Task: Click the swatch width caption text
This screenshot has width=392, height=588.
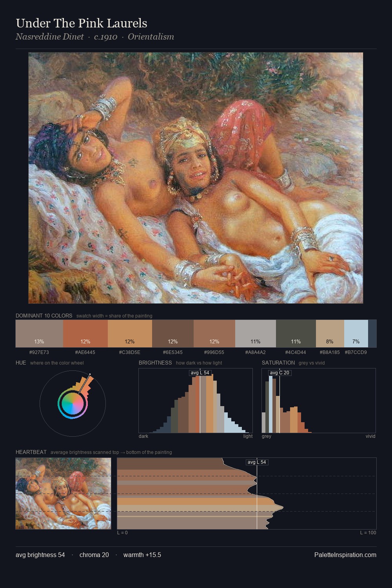Action: [x=114, y=316]
